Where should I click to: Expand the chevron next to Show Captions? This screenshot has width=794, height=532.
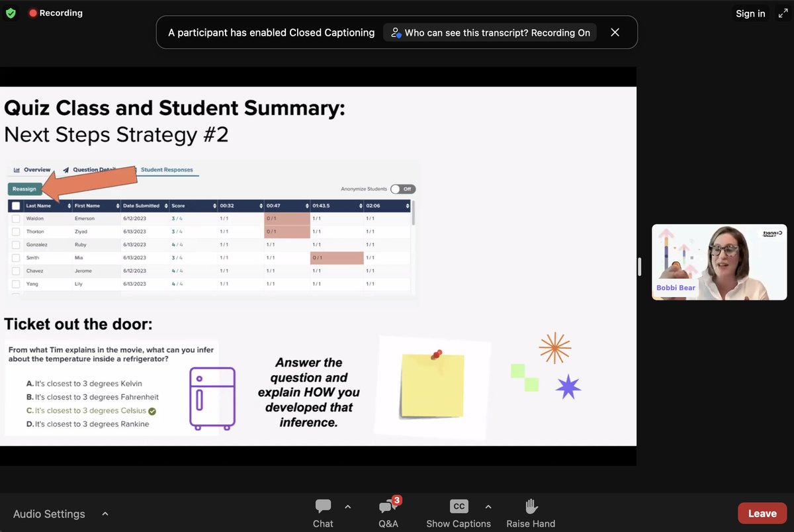click(x=488, y=507)
